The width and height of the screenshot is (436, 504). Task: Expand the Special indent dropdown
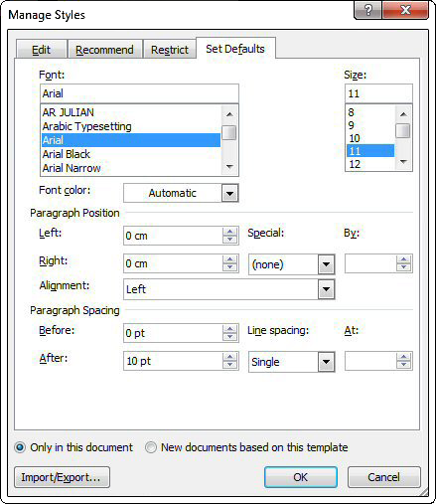point(326,264)
